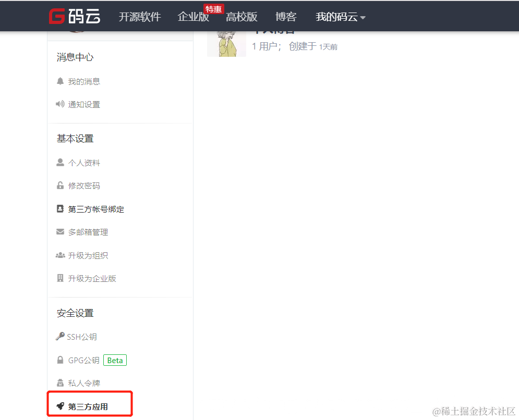Open SSH公钥 settings
The image size is (519, 420).
[x=82, y=337]
